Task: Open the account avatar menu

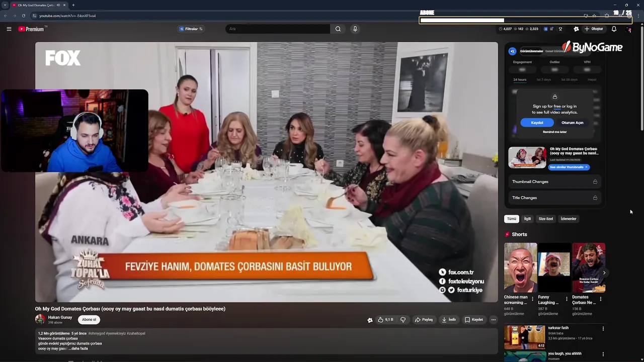Action: pos(628,29)
